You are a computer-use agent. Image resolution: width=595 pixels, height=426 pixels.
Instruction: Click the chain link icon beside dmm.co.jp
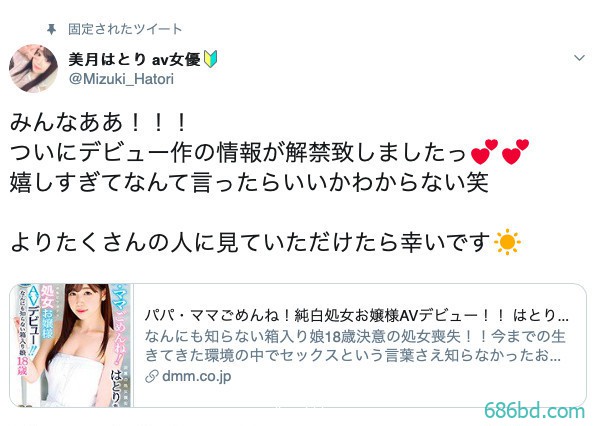pos(151,377)
